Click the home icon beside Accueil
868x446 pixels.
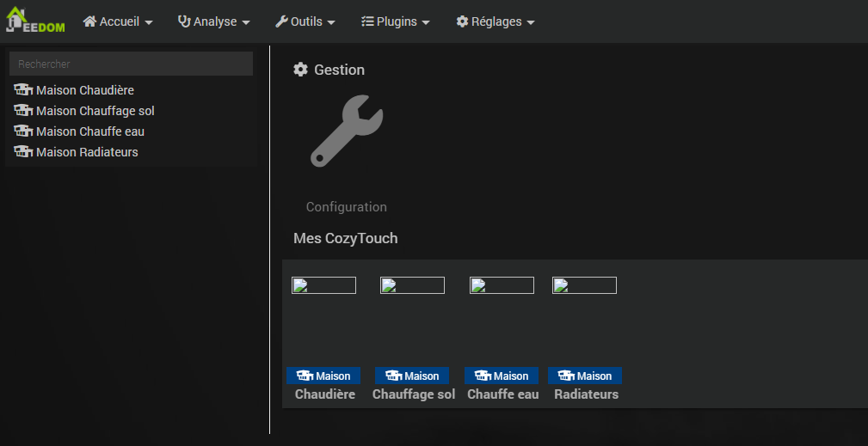point(89,21)
